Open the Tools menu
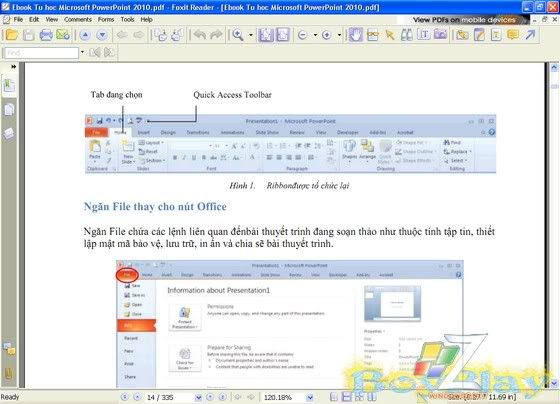 [x=127, y=20]
